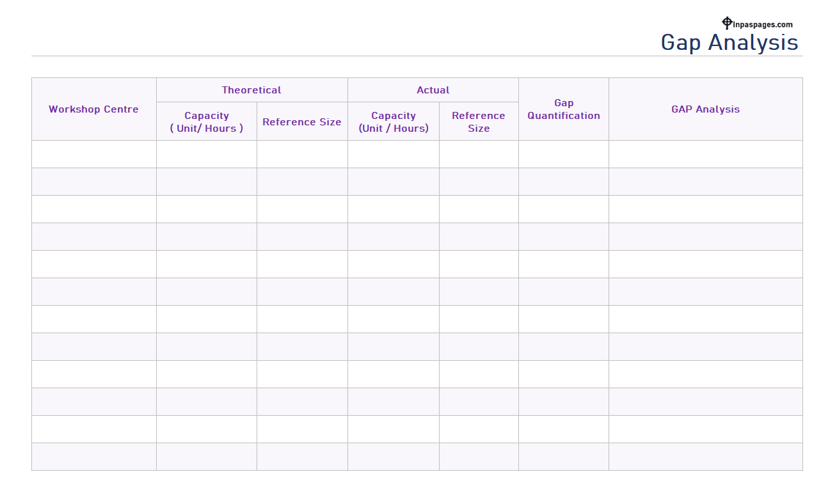Click the Reference Size header under Theoretical
This screenshot has height=504, width=837.
tap(302, 122)
